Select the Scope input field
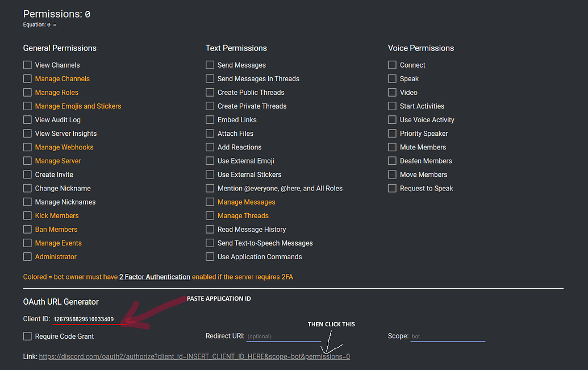 pyautogui.click(x=447, y=336)
